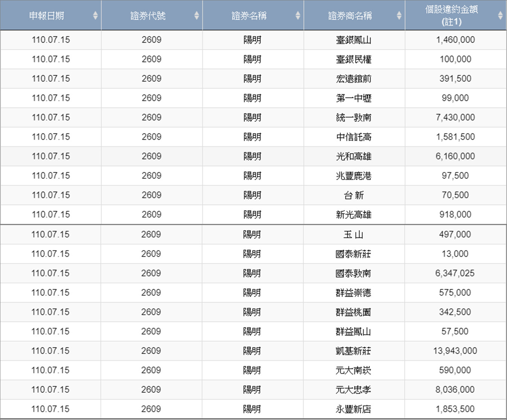Select broker cell 統一敦南

pyautogui.click(x=354, y=117)
